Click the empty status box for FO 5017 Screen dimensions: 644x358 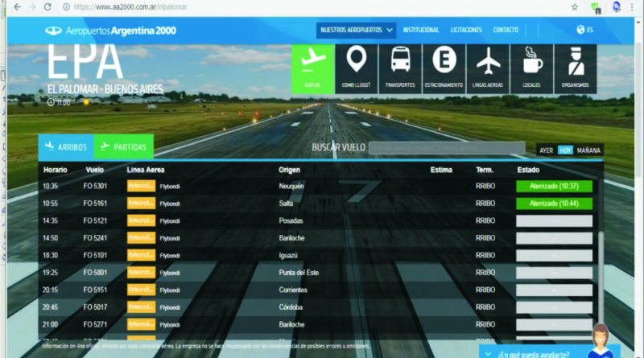pos(554,307)
